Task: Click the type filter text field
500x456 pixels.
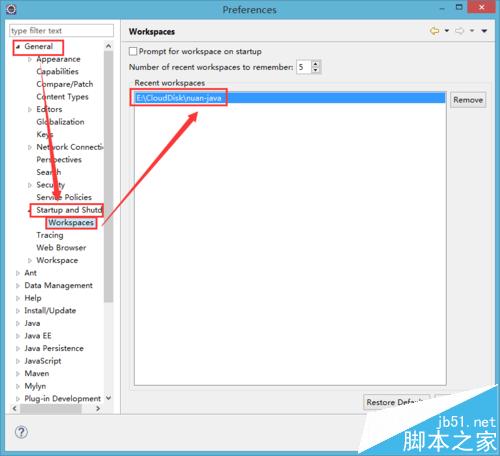Action: coord(61,31)
